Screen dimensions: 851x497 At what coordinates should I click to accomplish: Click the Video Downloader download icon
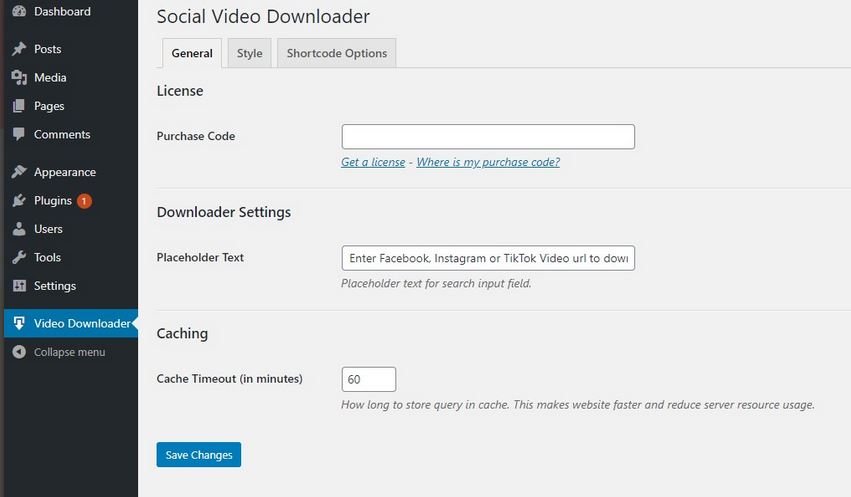pos(19,323)
